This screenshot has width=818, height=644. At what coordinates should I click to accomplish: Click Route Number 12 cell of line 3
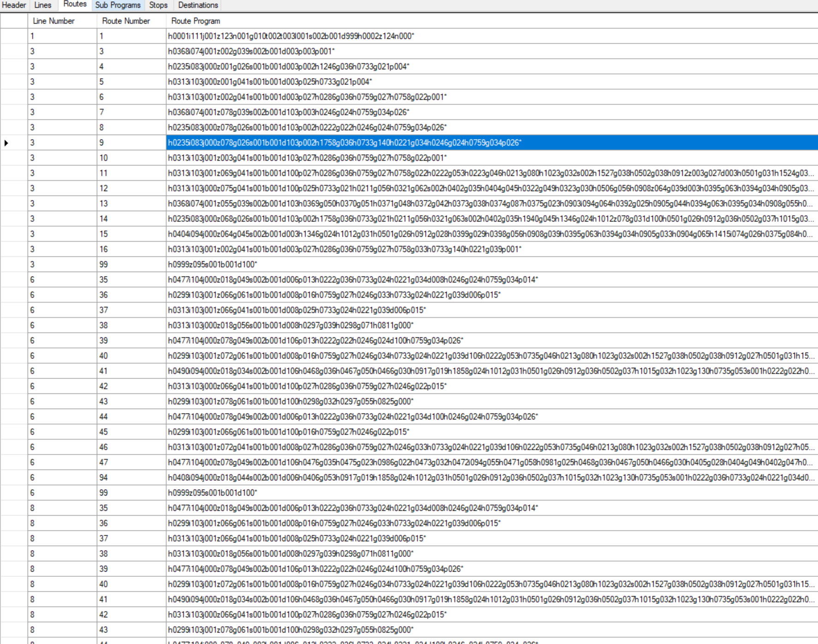(x=131, y=188)
